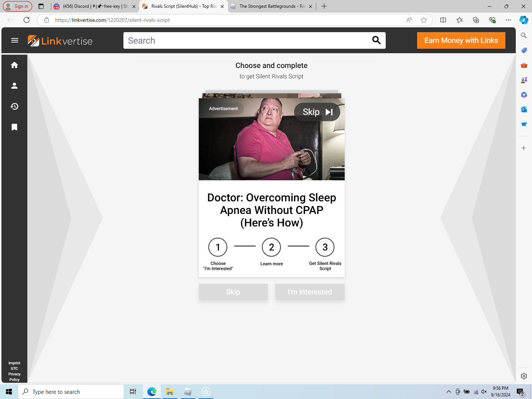This screenshot has height=399, width=532.
Task: Open the Shopping tag icon in sidebar
Action: [x=524, y=50]
